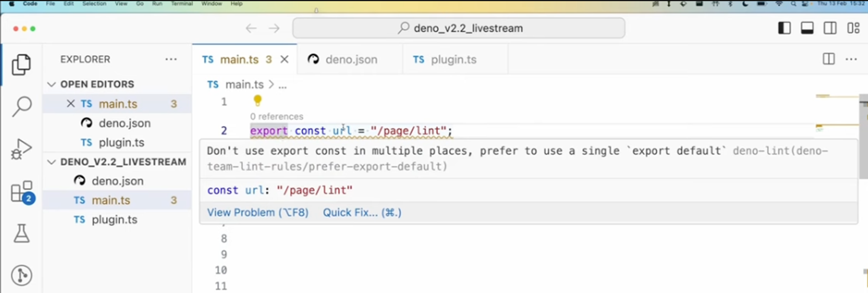The image size is (868, 293).
Task: Click the View Problem link
Action: pyautogui.click(x=258, y=212)
